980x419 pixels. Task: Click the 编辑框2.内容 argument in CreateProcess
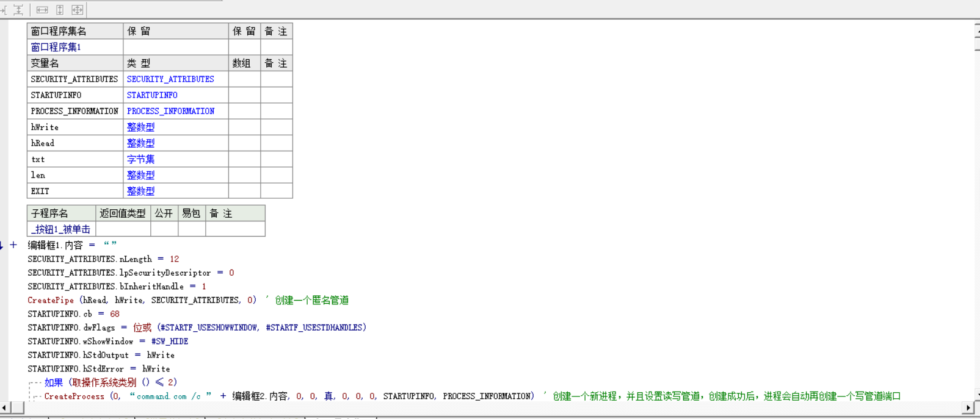point(260,396)
